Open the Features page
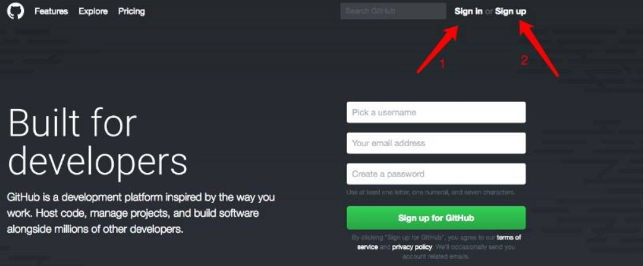644x266 pixels. [x=52, y=11]
